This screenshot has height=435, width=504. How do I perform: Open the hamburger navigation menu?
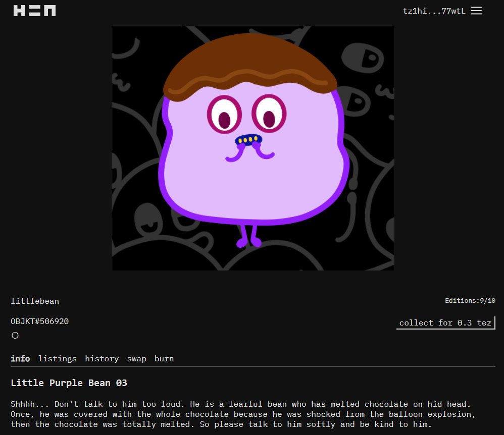pos(476,11)
